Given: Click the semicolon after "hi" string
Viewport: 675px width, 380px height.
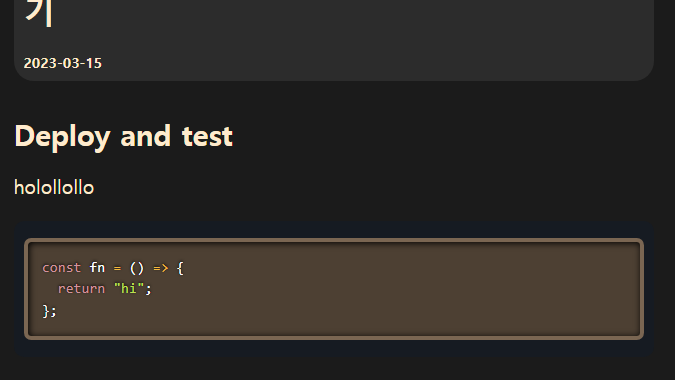Looking at the screenshot, I should [149, 289].
